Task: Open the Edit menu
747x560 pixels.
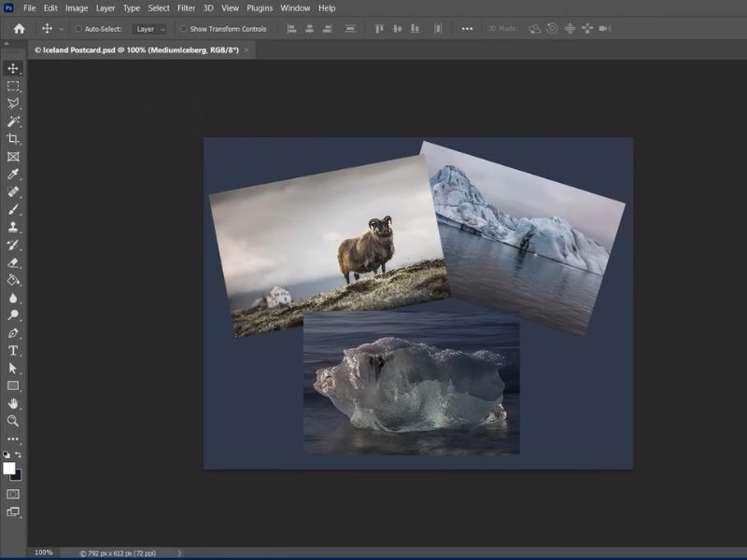Action: 50,8
